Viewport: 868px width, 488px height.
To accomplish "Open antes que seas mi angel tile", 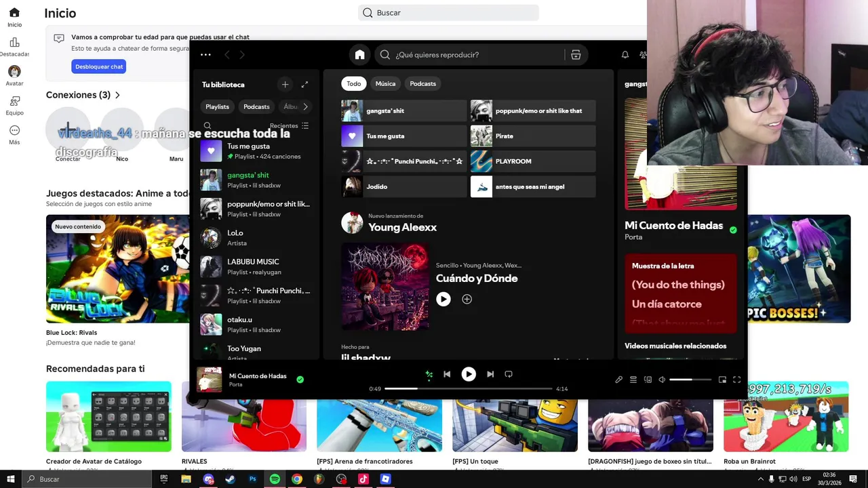I will [x=533, y=186].
